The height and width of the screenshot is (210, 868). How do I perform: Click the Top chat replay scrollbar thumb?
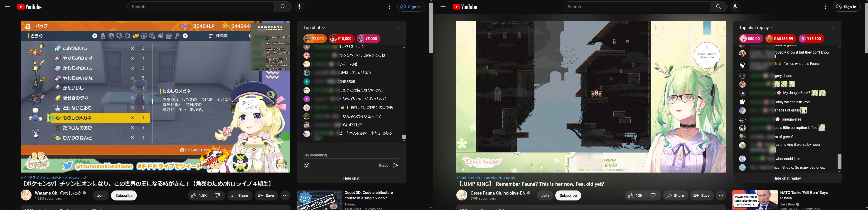pyautogui.click(x=839, y=162)
